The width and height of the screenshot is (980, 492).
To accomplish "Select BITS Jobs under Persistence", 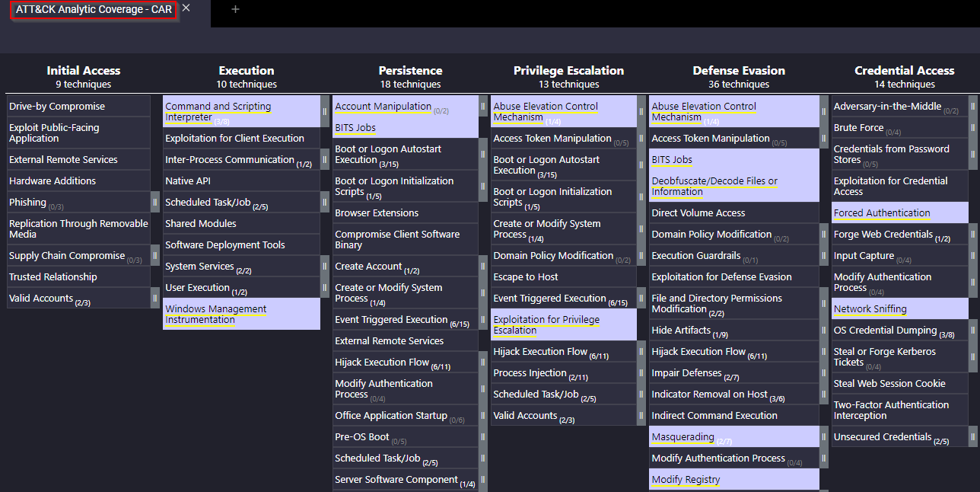I will 406,127.
